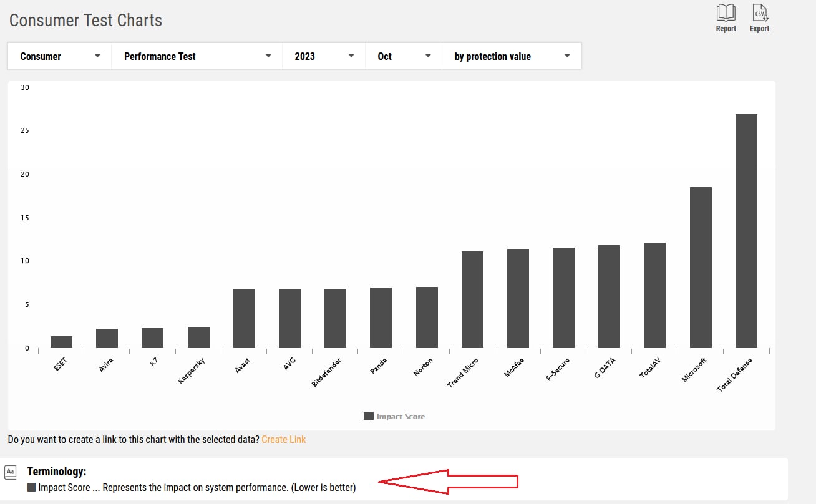Click the CSV Export icon
The image size is (816, 504).
[x=760, y=13]
